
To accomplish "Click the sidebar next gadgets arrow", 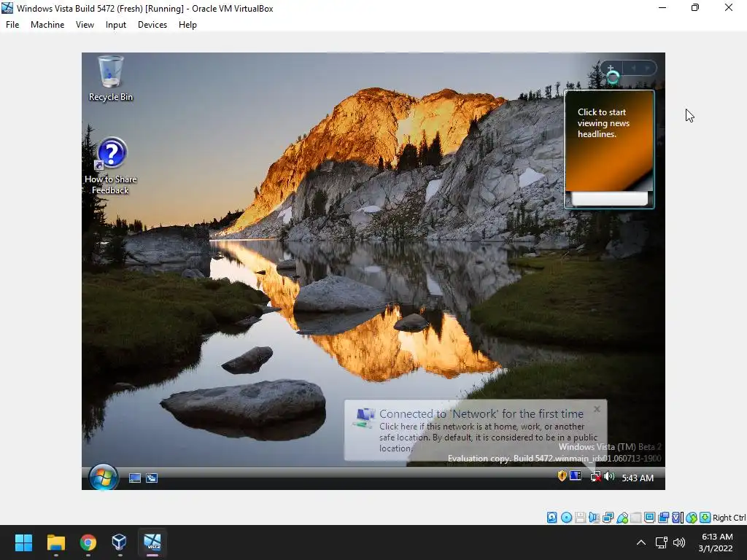I will click(x=648, y=68).
